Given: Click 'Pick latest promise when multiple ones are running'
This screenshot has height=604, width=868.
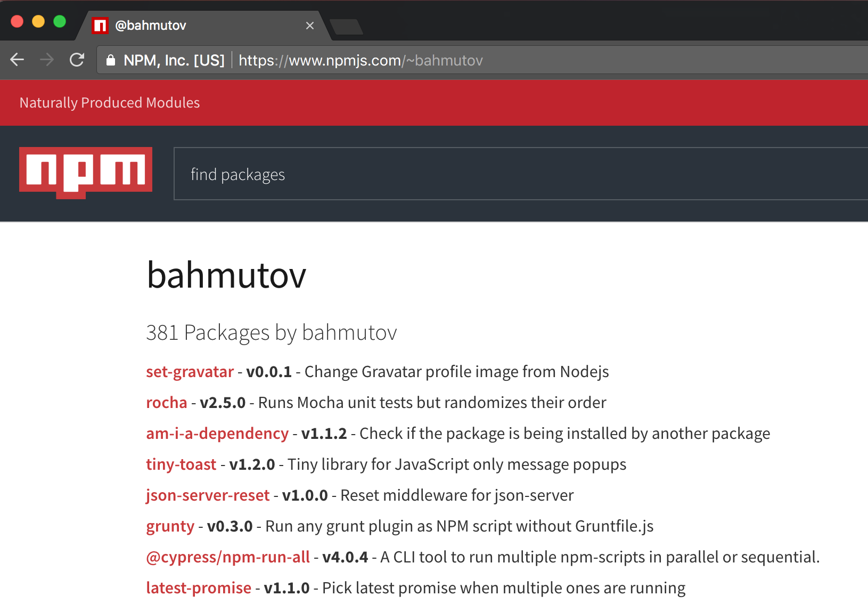Looking at the screenshot, I should click(504, 588).
